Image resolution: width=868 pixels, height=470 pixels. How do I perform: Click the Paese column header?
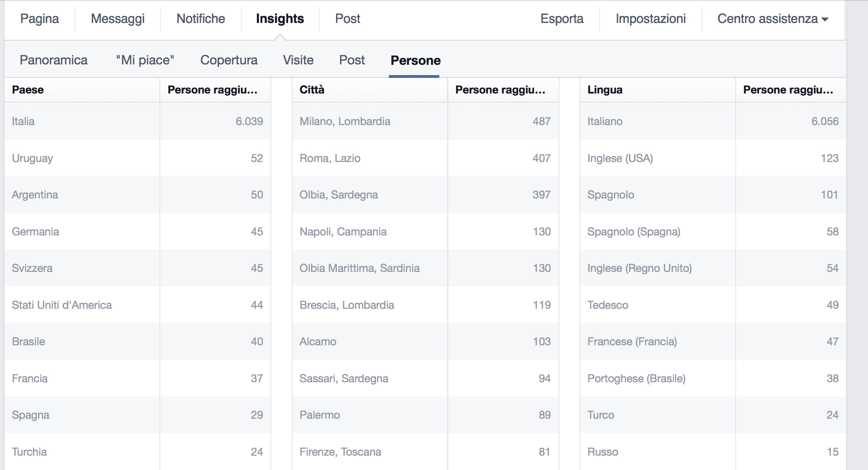pos(28,90)
